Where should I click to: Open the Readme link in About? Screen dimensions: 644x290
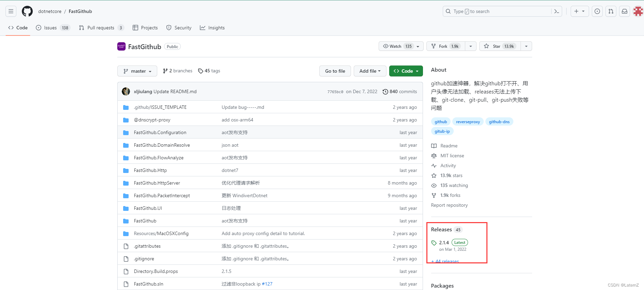click(x=444, y=146)
